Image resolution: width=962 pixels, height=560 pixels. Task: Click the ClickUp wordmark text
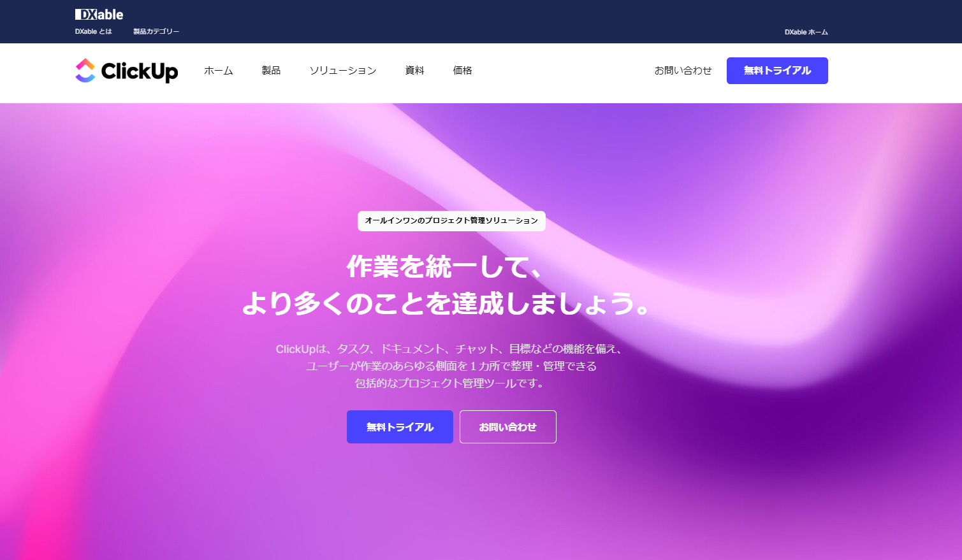click(140, 71)
